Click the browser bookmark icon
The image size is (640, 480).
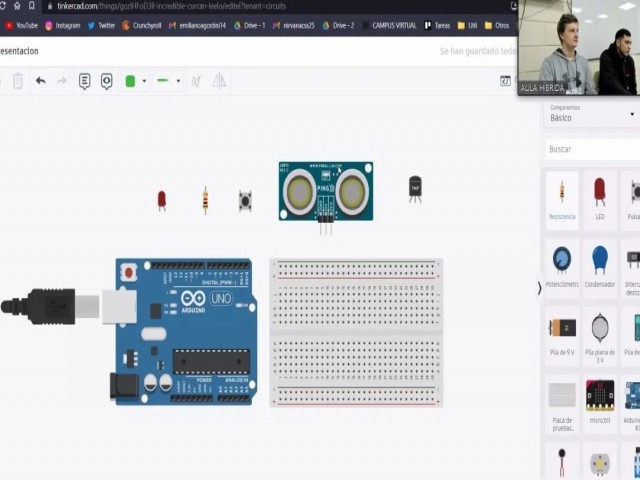click(x=32, y=6)
